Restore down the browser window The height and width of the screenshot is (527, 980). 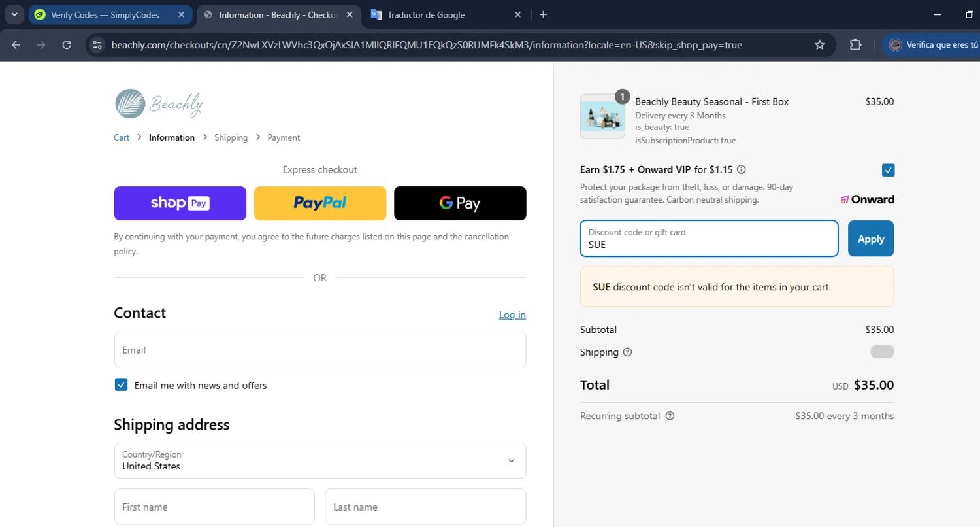[970, 14]
